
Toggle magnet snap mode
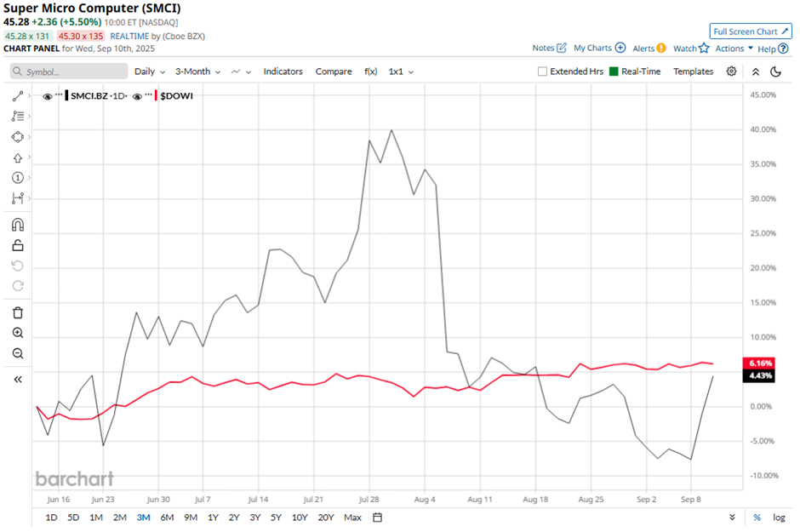tap(18, 225)
